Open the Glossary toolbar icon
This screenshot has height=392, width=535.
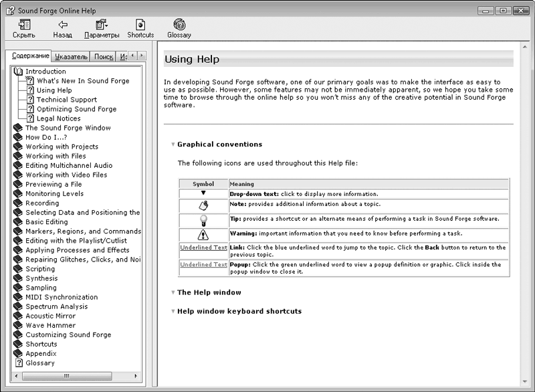[179, 25]
